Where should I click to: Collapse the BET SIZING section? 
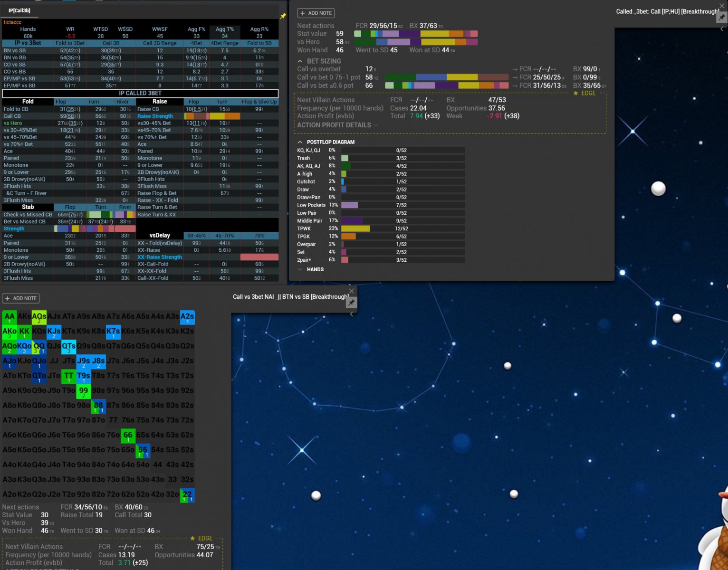coord(300,61)
